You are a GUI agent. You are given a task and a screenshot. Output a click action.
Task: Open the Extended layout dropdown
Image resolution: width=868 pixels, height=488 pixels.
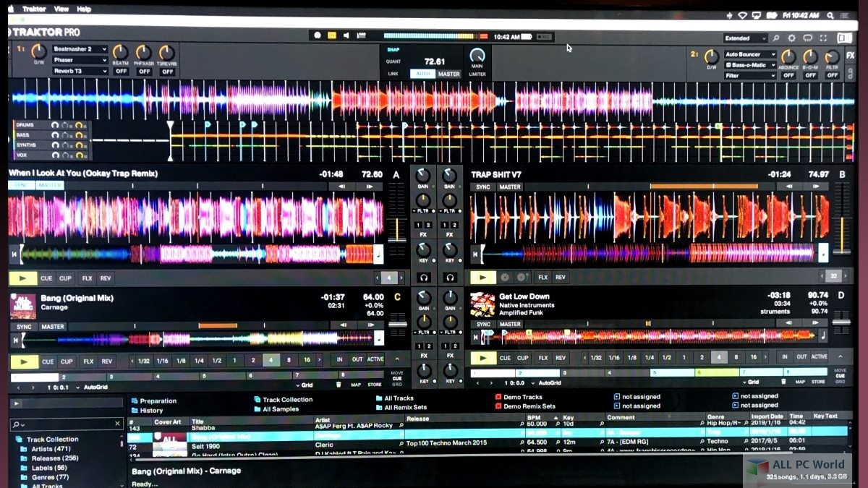pos(745,38)
